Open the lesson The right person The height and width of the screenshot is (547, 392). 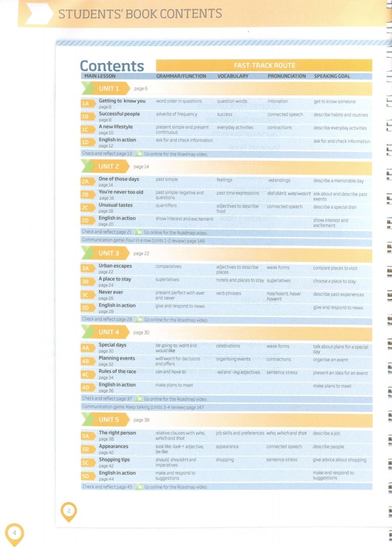point(117,433)
